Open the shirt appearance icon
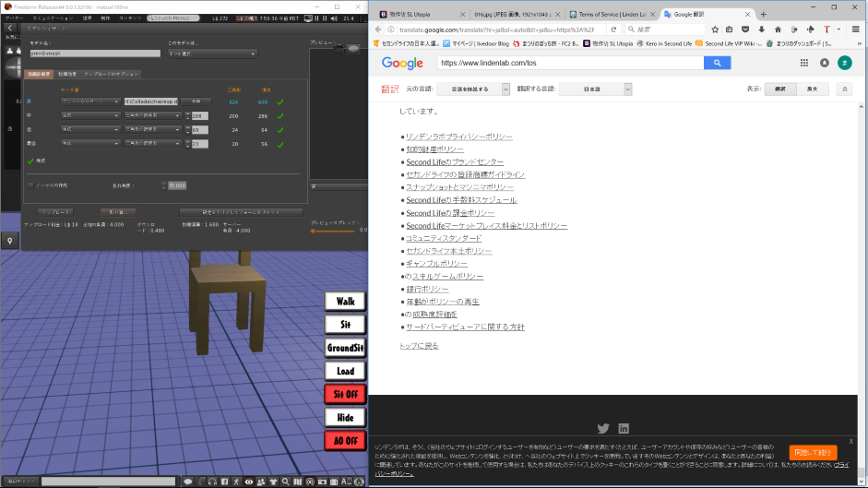 (x=273, y=482)
